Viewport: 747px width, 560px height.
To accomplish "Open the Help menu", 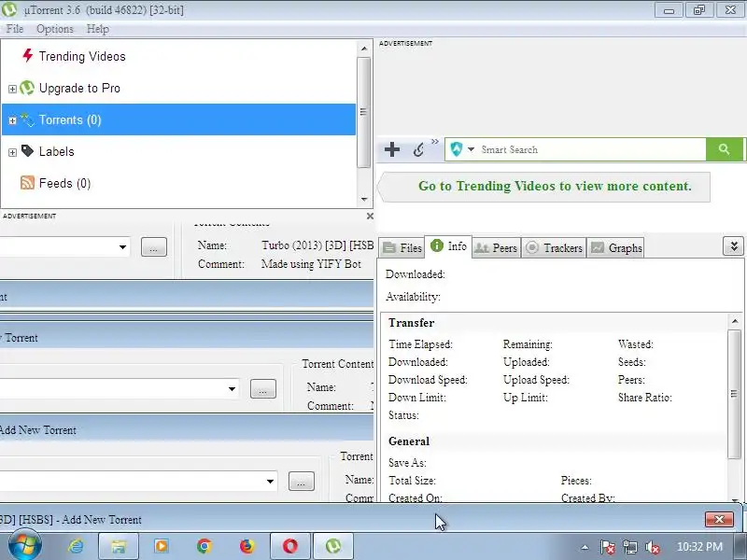I will coord(98,29).
